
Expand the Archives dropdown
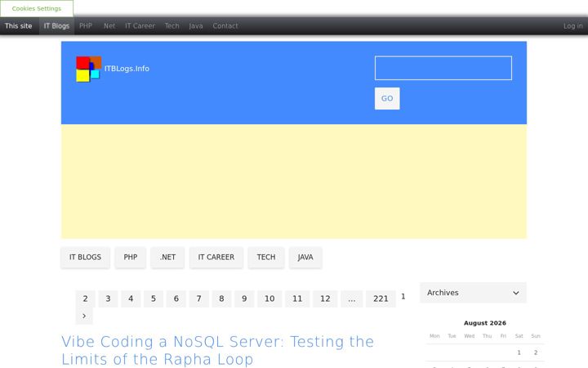[473, 293]
